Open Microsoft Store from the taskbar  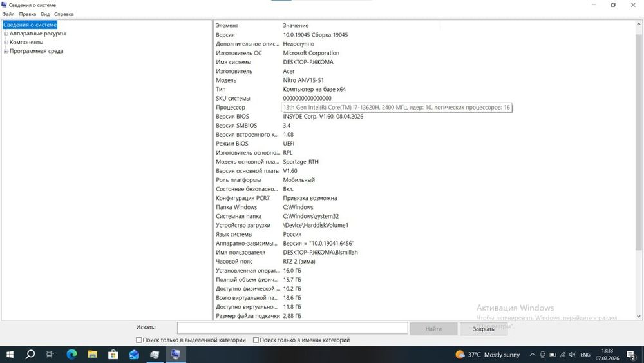113,355
